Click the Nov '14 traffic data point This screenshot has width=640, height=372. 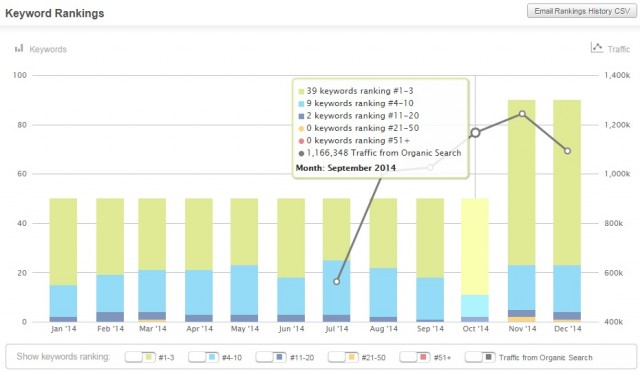pos(522,114)
